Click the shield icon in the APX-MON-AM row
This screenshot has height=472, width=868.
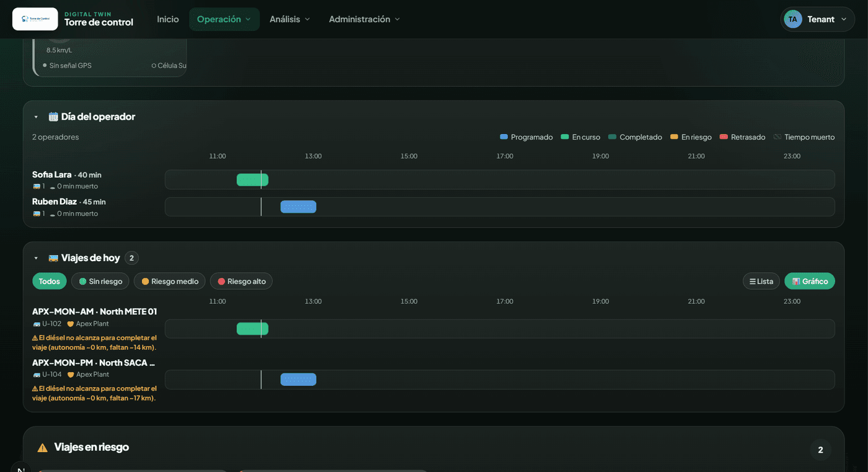tap(71, 324)
